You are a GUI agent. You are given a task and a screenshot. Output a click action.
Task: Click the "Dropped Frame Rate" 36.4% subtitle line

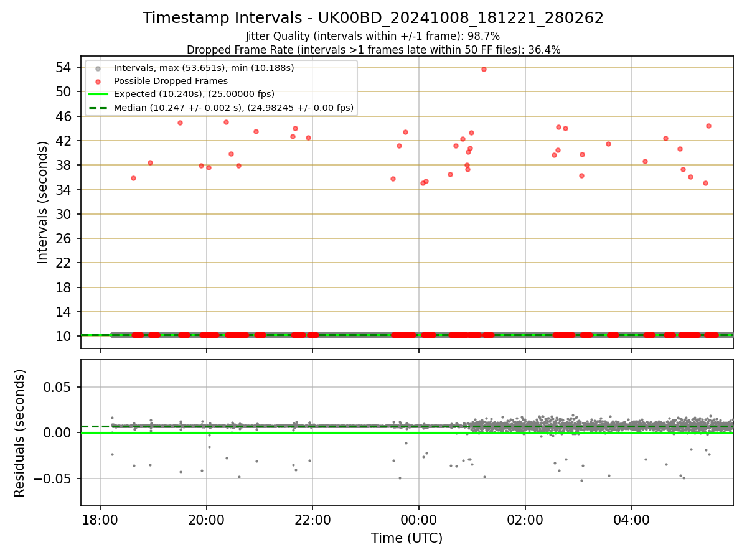click(x=374, y=50)
